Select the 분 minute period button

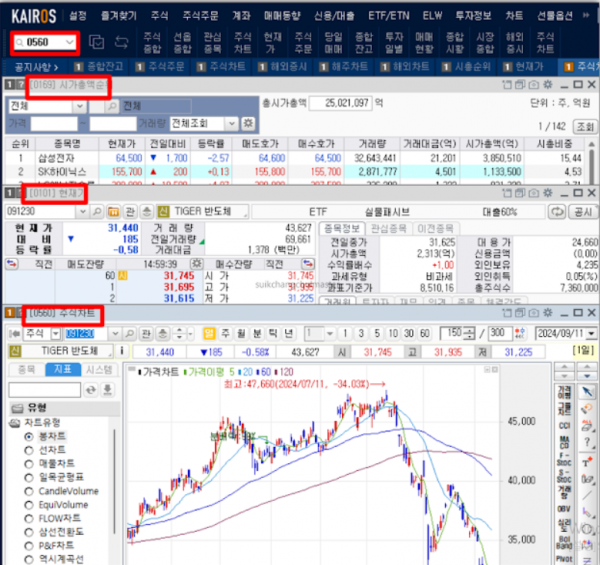(257, 334)
